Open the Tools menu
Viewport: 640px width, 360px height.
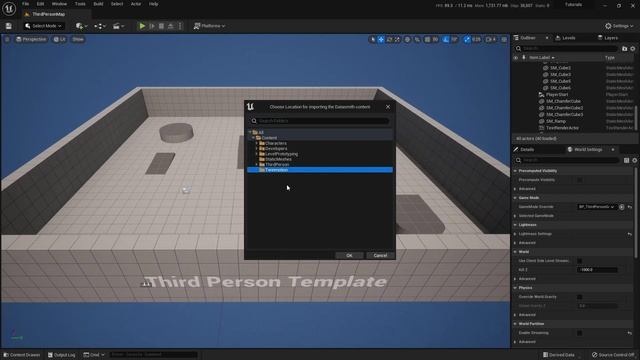(x=80, y=4)
